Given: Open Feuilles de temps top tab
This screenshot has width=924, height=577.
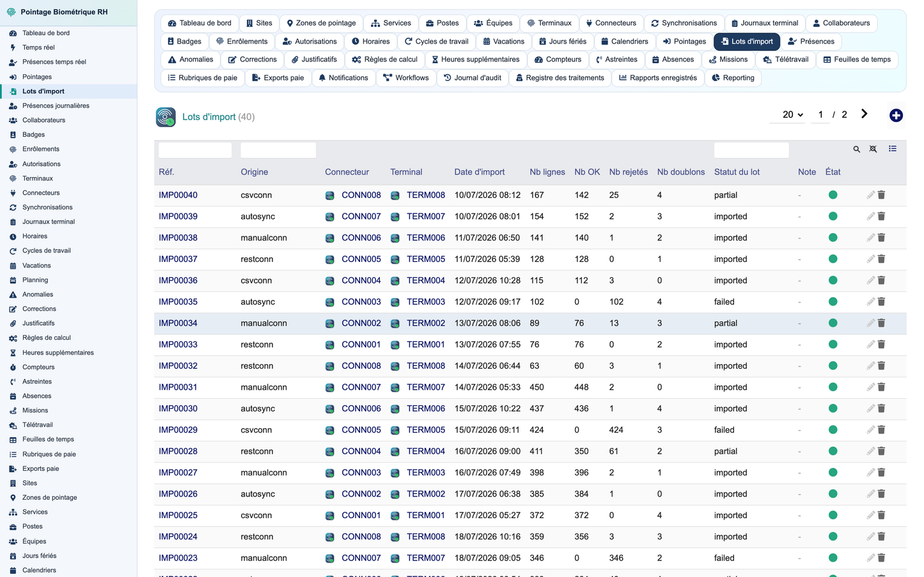Looking at the screenshot, I should [857, 59].
